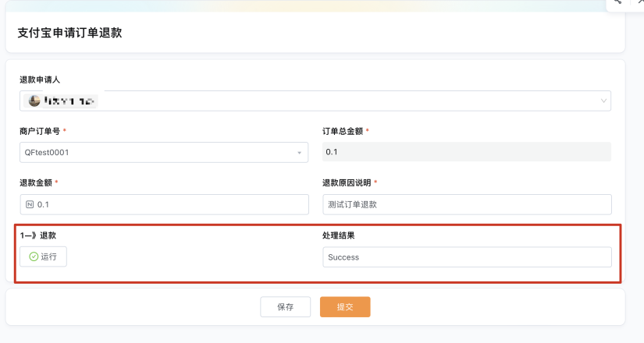Open the 商户订单号 QFtest0001 dropdown
Viewport: 644px width, 343px height.
pos(164,153)
